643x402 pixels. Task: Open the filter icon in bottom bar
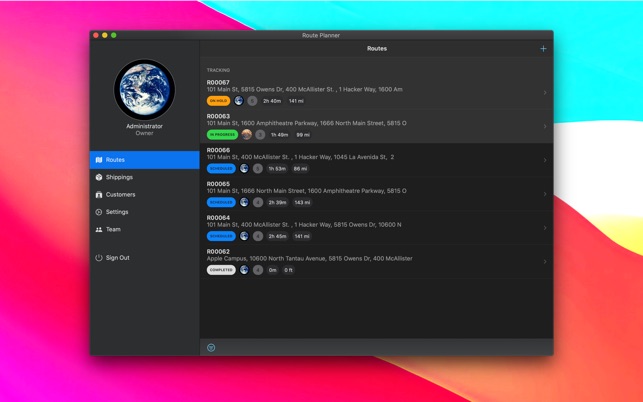211,347
